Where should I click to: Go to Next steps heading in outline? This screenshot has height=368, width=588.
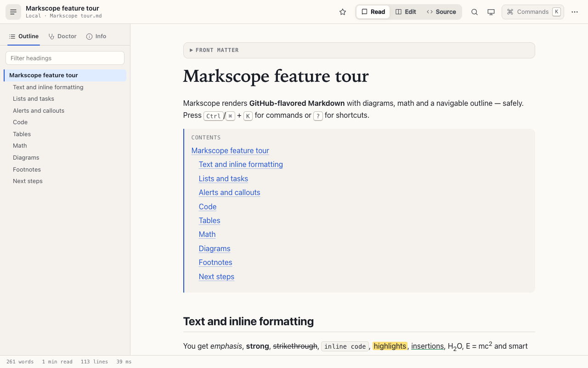[65, 181]
